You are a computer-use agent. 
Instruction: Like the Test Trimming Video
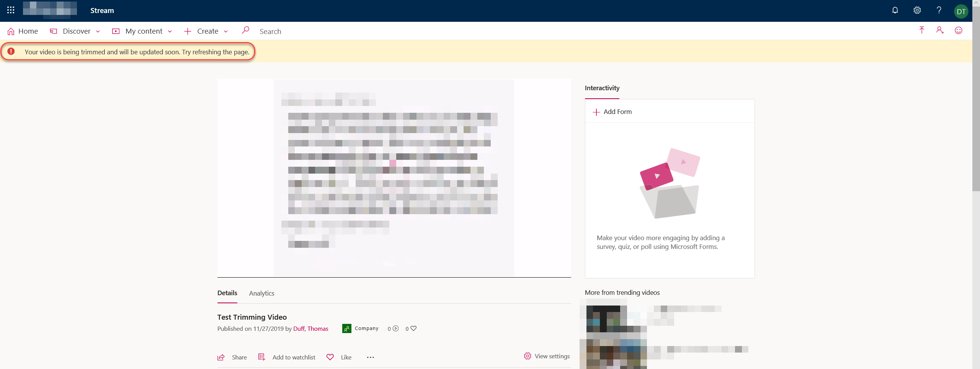[338, 357]
